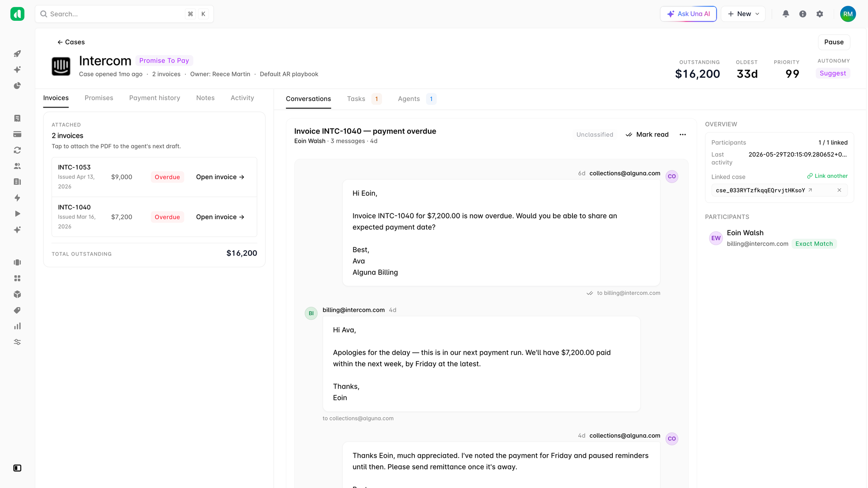Attach the INTC-1040 invoice row

point(154,217)
